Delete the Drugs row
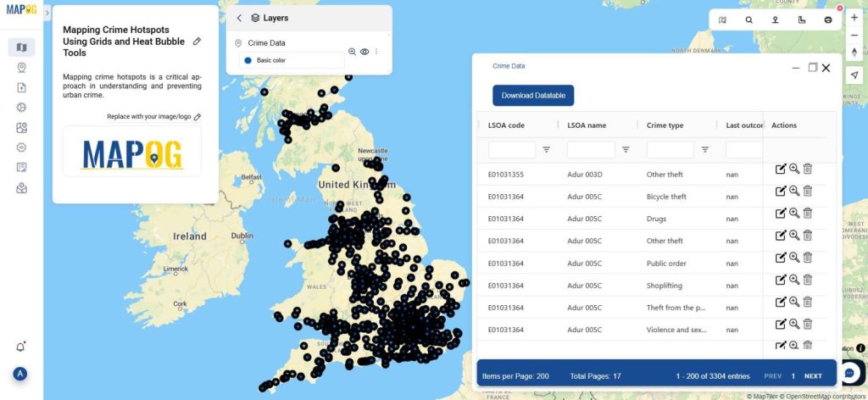The image size is (868, 400). pyautogui.click(x=808, y=213)
